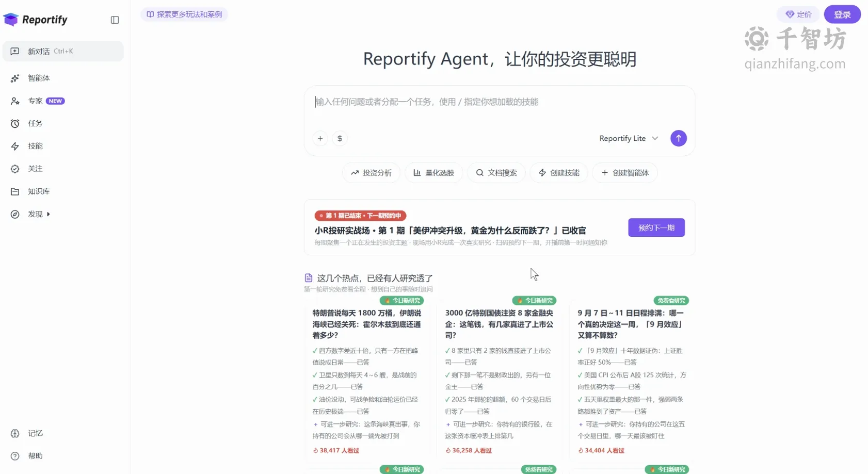
Task: Start 新对话 in the sidebar
Action: (63, 51)
